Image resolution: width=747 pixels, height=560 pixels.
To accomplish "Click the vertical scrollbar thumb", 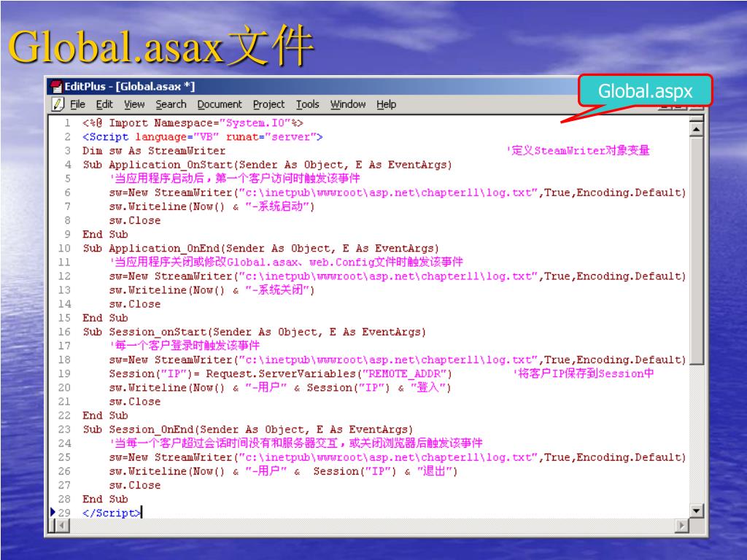I will click(x=696, y=251).
